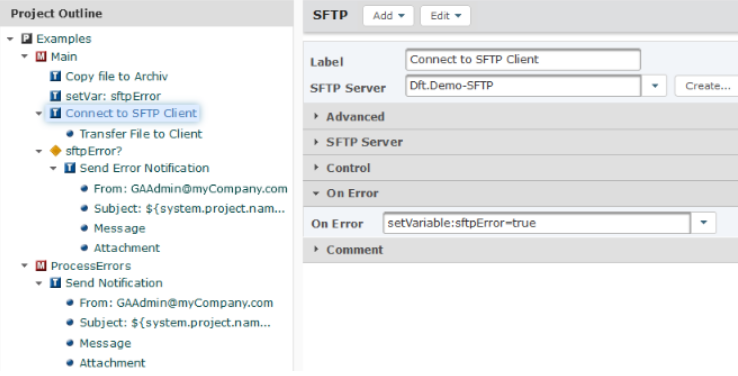
Task: Collapse the Main module node
Action: [24, 57]
